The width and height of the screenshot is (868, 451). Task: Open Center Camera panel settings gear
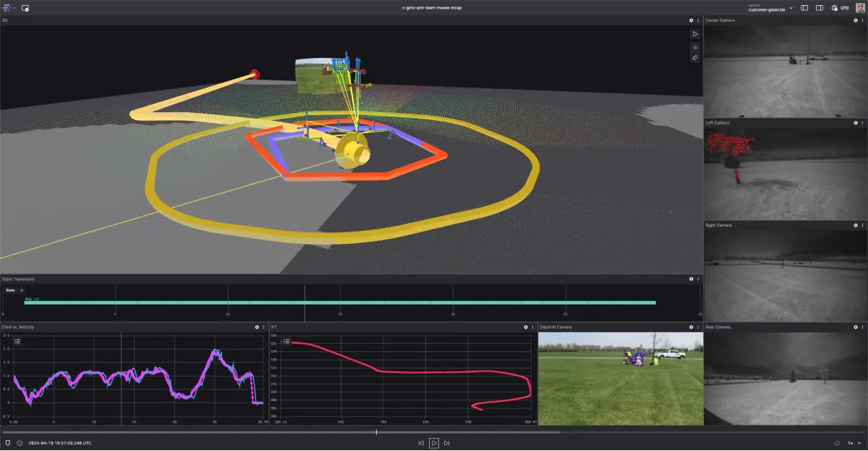(856, 20)
